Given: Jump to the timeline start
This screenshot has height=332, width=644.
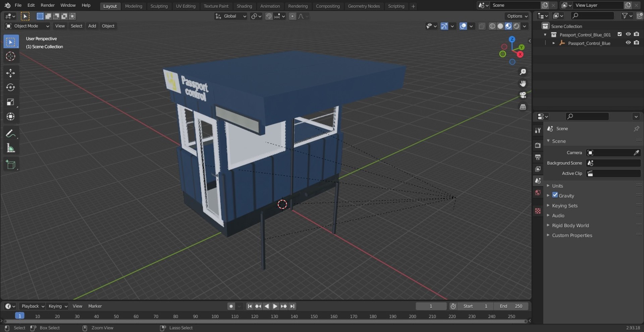Looking at the screenshot, I should (250, 306).
